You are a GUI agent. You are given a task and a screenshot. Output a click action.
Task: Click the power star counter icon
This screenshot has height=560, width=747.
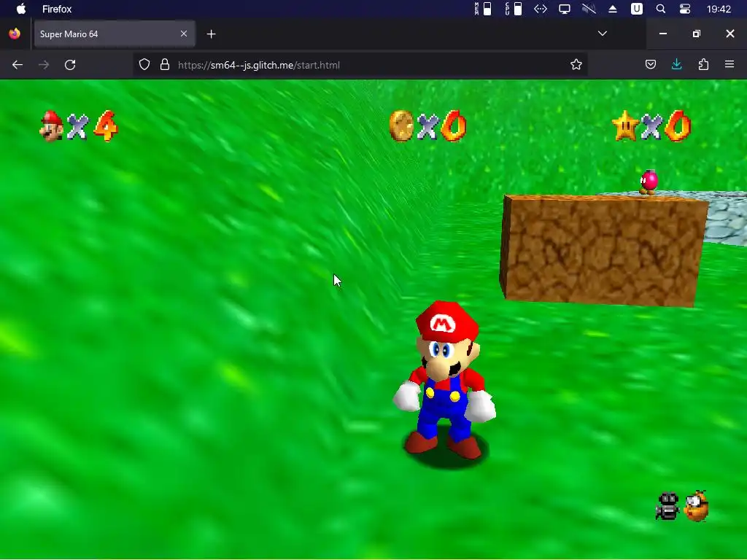click(625, 126)
